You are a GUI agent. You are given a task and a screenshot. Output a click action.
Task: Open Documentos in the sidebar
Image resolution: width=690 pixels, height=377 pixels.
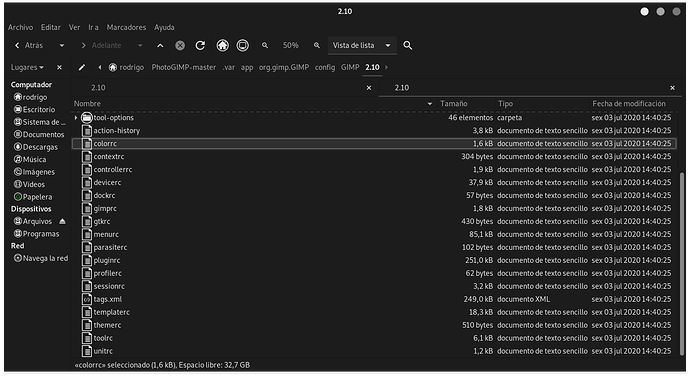tap(39, 135)
